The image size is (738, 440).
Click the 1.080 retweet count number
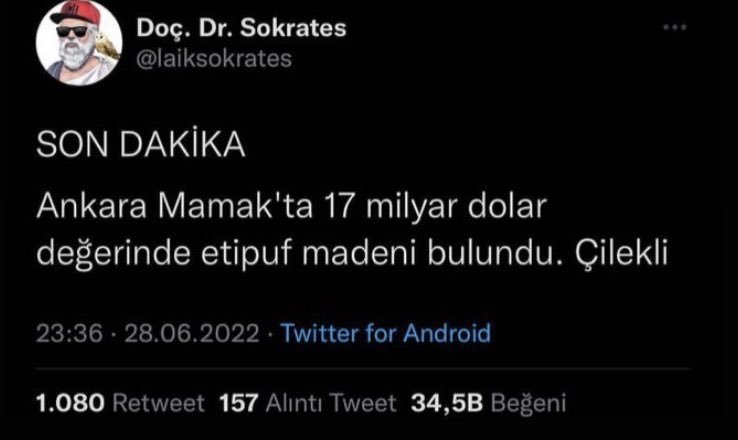[70, 403]
